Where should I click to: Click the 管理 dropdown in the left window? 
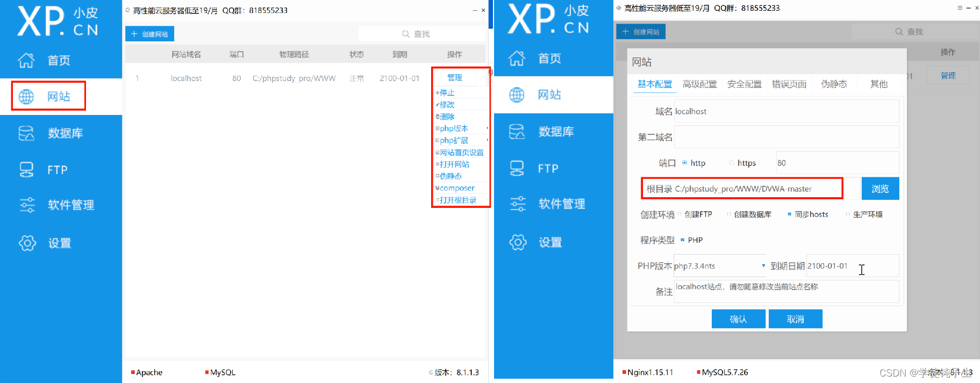455,77
